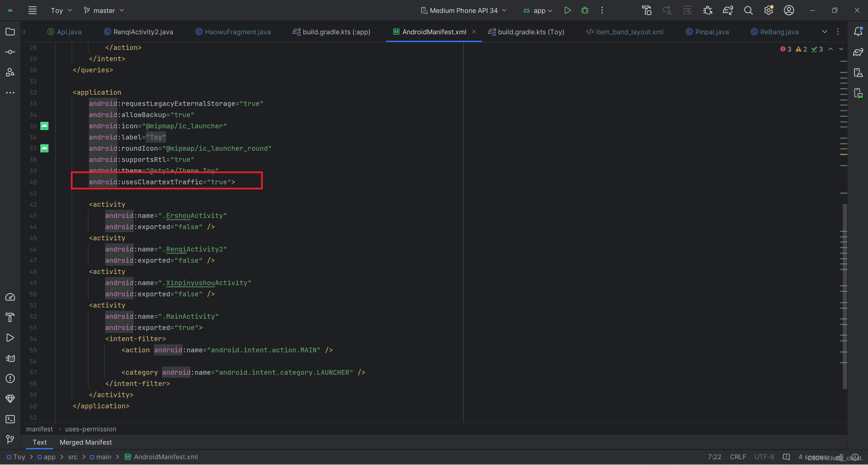The width and height of the screenshot is (868, 465).
Task: Open the Terminal tool window
Action: (x=10, y=419)
